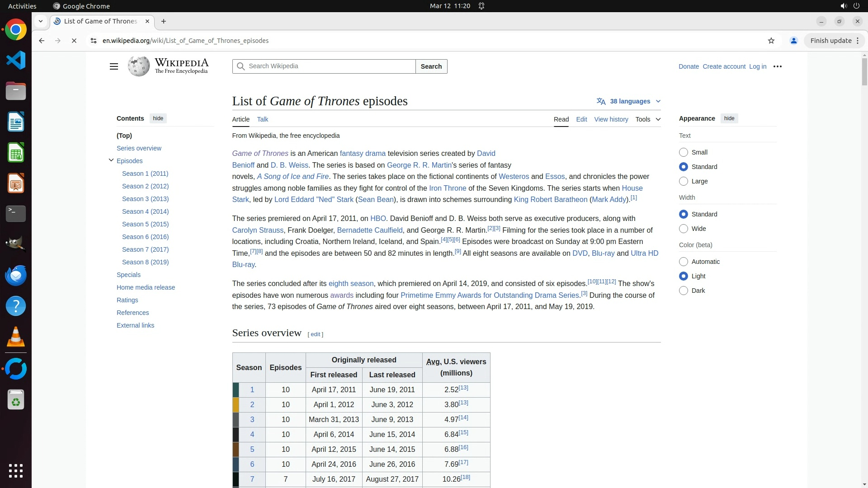This screenshot has width=868, height=488.
Task: View site information icon in address bar
Action: click(x=94, y=41)
